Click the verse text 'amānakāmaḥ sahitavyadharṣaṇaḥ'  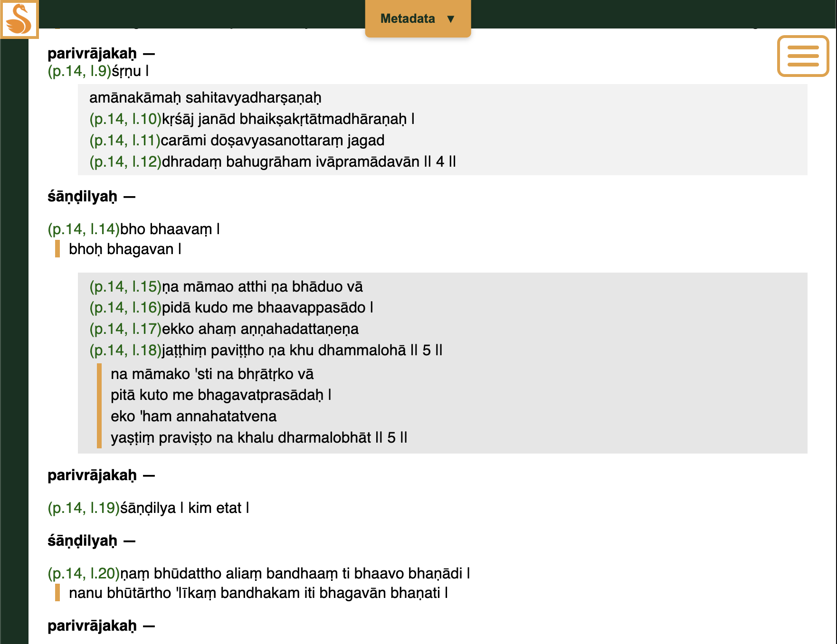tap(205, 97)
